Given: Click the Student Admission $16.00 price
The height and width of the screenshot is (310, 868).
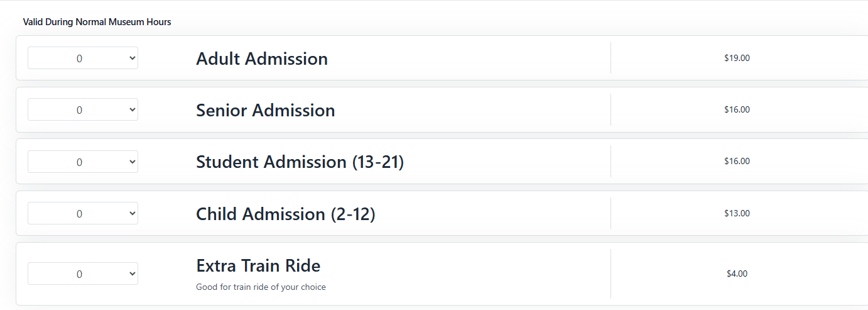Looking at the screenshot, I should (737, 161).
